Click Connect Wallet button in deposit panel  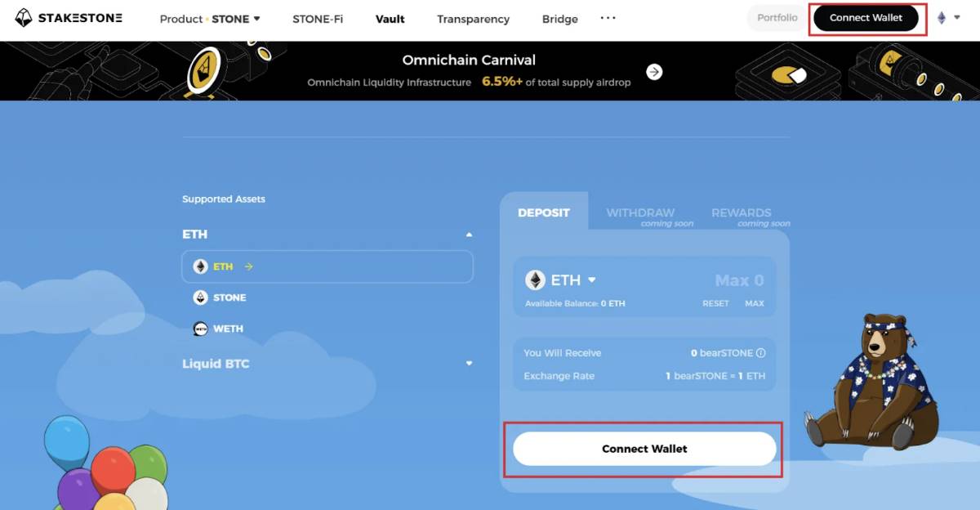pyautogui.click(x=644, y=449)
